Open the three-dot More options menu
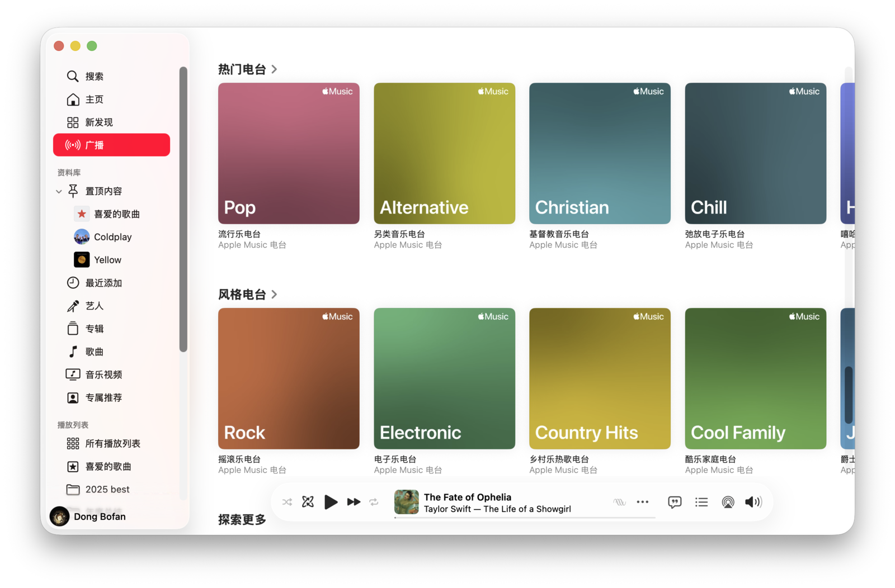This screenshot has height=588, width=895. click(643, 502)
